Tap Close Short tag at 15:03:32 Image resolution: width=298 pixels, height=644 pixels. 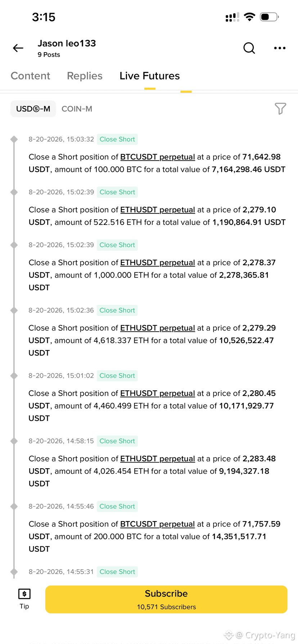[117, 139]
